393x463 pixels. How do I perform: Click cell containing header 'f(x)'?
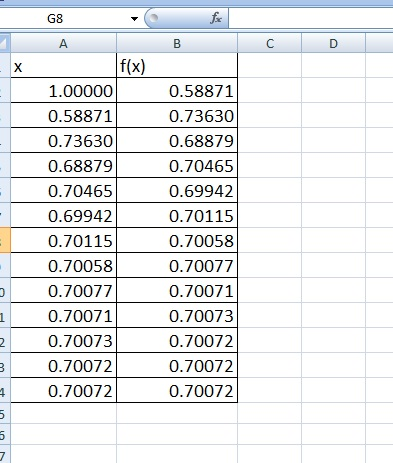coord(177,66)
